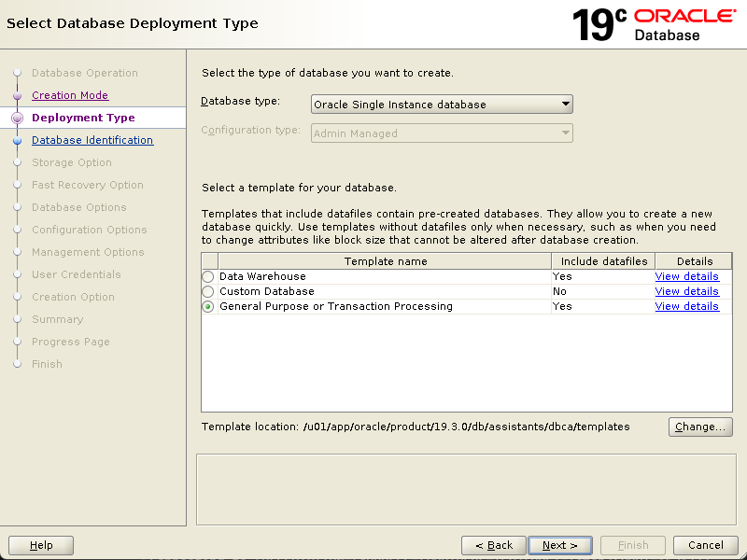Click the empty message area below templates

point(466,489)
